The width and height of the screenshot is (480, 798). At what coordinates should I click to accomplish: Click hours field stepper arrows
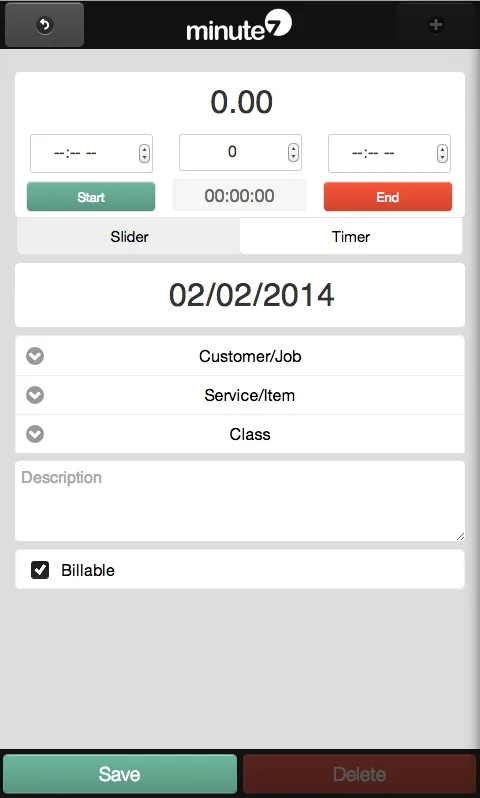click(x=293, y=152)
